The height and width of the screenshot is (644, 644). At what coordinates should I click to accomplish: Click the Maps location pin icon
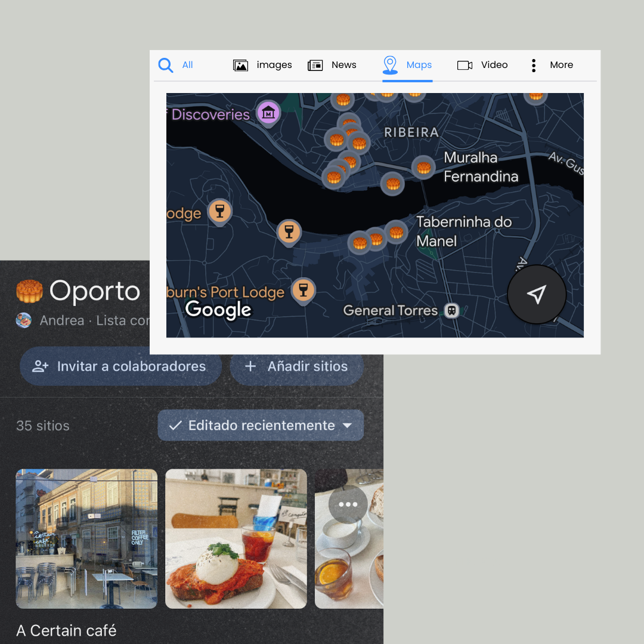[x=390, y=65]
